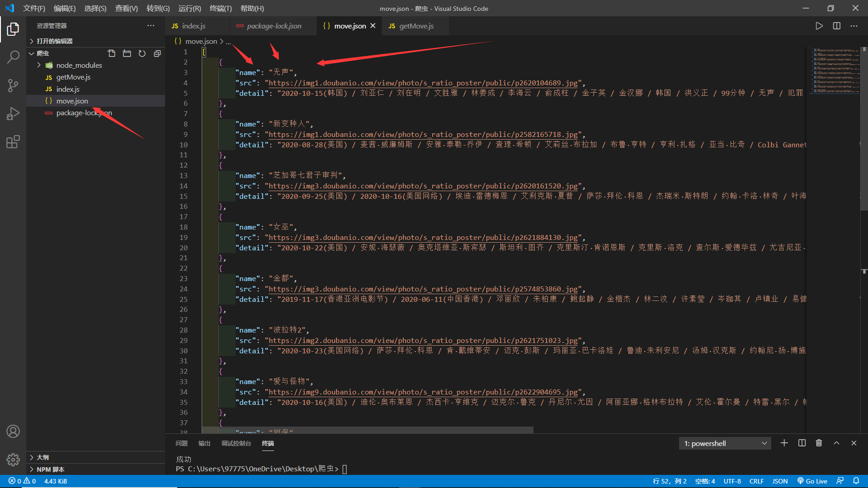The height and width of the screenshot is (488, 868).
Task: Click the cursor position 行 52, 列 2
Action: click(670, 481)
